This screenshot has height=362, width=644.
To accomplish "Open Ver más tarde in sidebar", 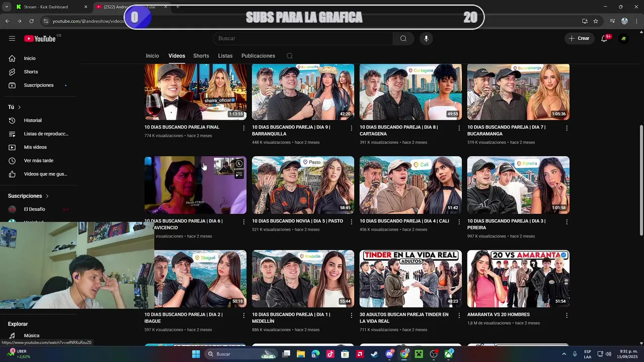I will coord(40,160).
